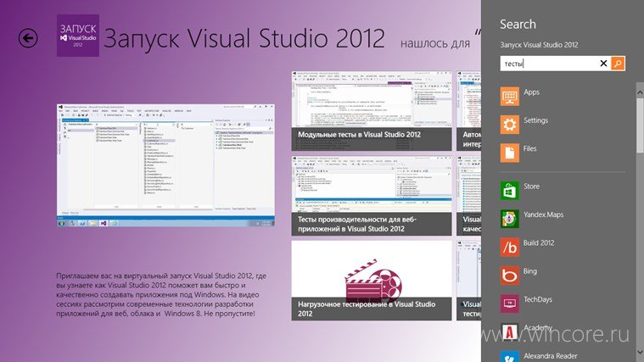
Task: Click the Приглашаем вас description paragraph
Action: [x=161, y=295]
